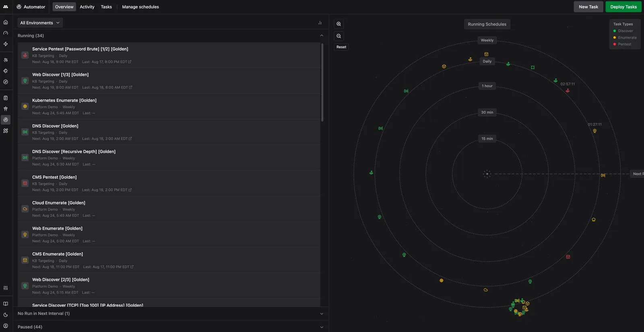Select the Kubernetes Enumerate [Golden] row
644x332 pixels.
[x=169, y=106]
